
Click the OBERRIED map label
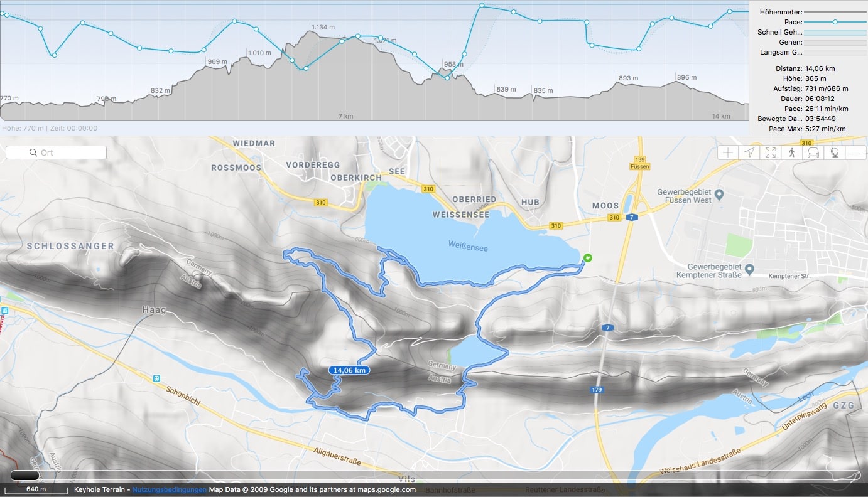[474, 199]
